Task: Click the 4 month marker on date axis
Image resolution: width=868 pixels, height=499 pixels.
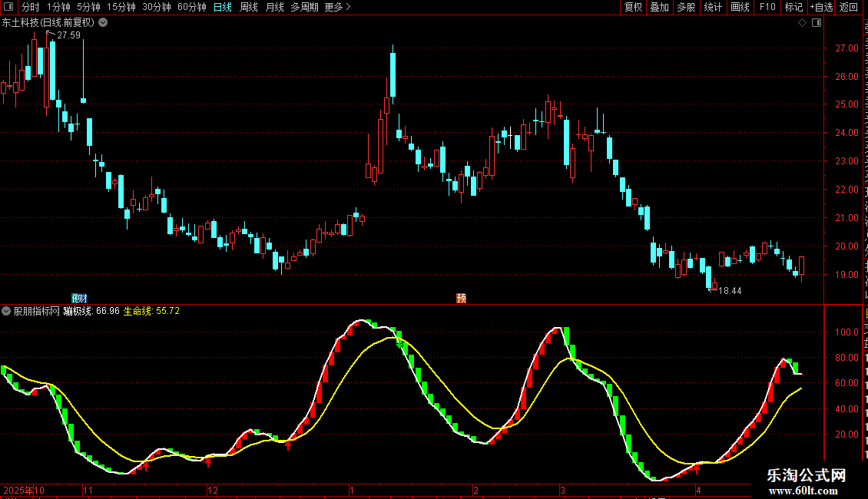Action: point(698,490)
